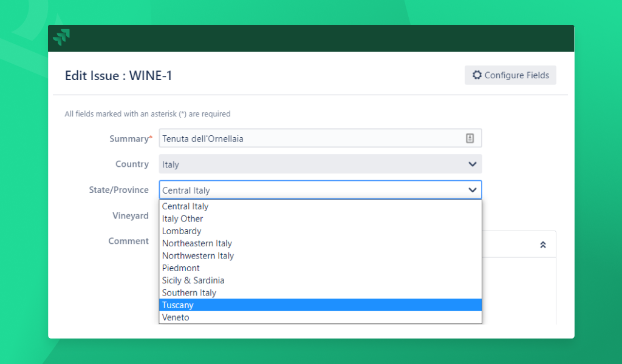The height and width of the screenshot is (364, 622).
Task: Select Piedmont region
Action: (x=320, y=268)
